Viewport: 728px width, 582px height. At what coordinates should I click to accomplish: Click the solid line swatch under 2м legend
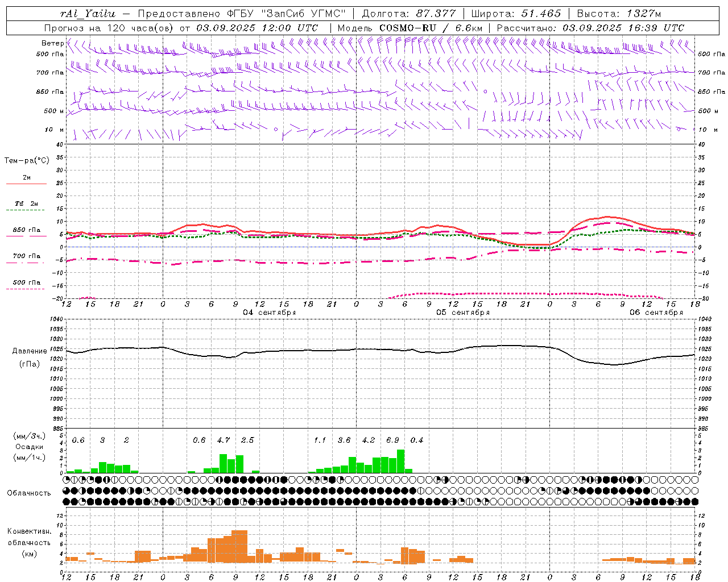pos(26,184)
